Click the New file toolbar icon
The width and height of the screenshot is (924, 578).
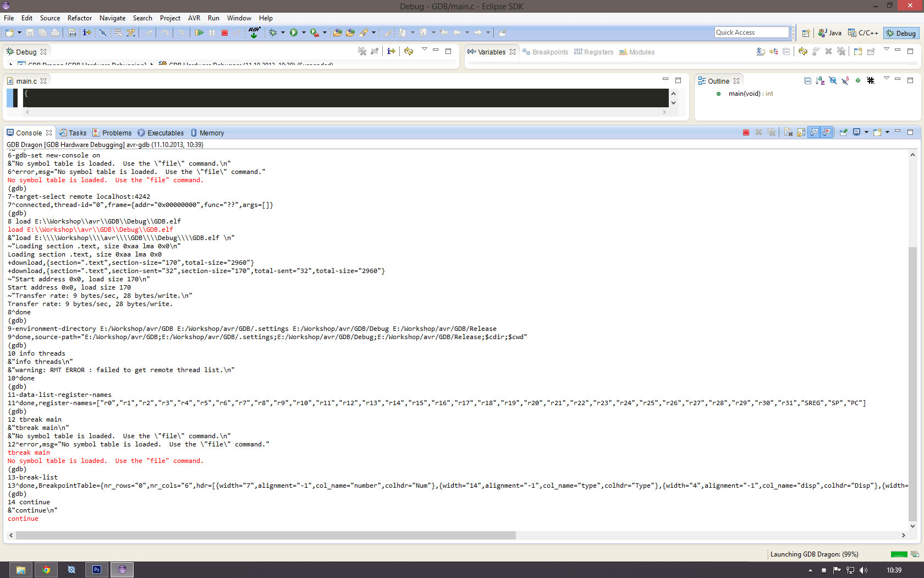tap(10, 33)
